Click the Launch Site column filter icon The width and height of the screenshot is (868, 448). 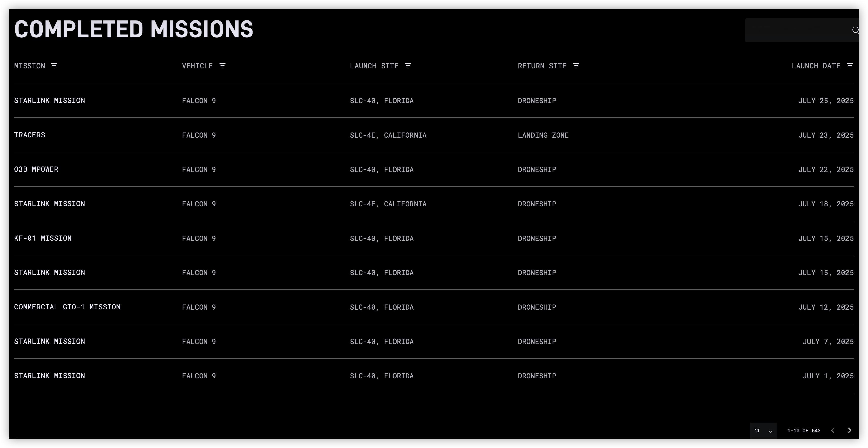click(x=408, y=65)
